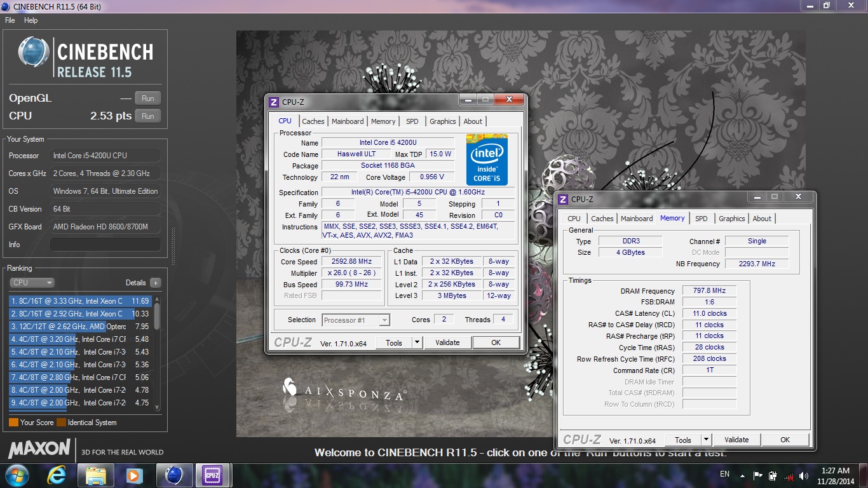Click Validate in the CPU tab window

coord(447,342)
